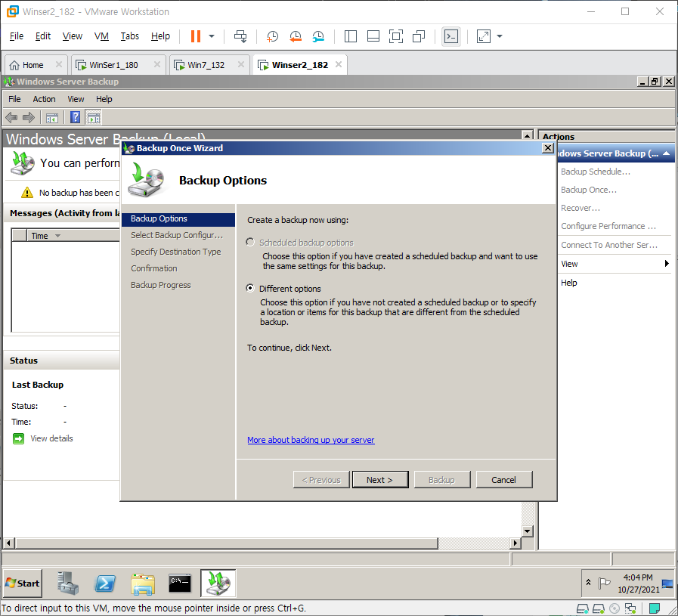Open View menu in Windows Server Backup
Screen dimensions: 678x616
pyautogui.click(x=76, y=99)
